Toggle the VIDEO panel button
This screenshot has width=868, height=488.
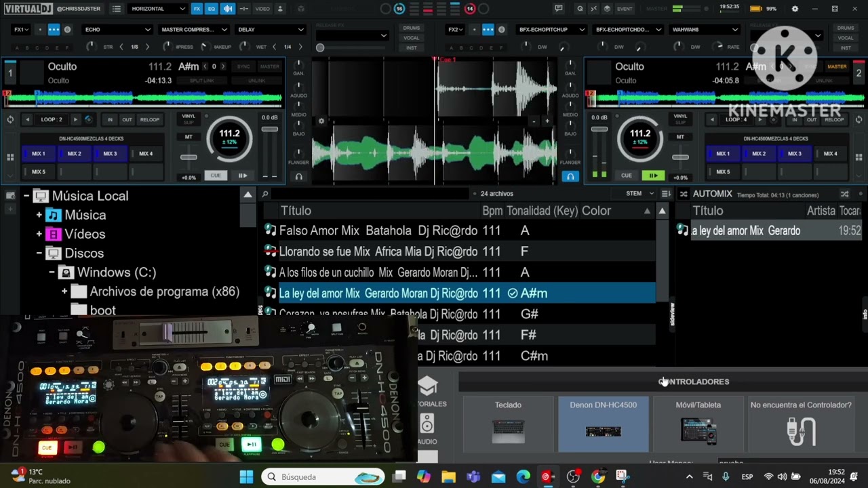click(x=262, y=9)
